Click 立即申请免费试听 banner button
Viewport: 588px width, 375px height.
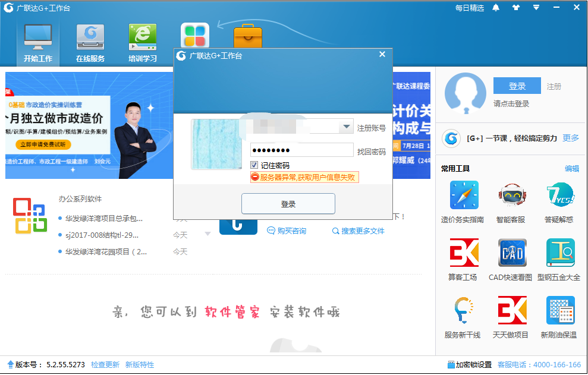43,144
